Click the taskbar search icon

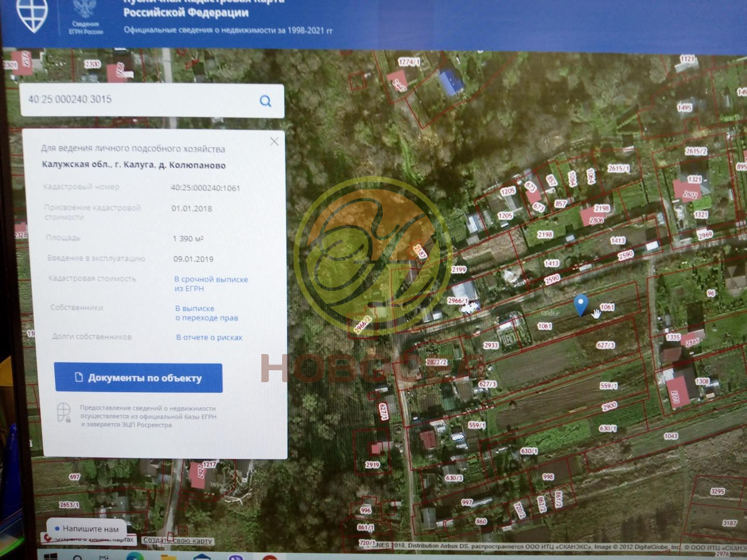[78, 557]
